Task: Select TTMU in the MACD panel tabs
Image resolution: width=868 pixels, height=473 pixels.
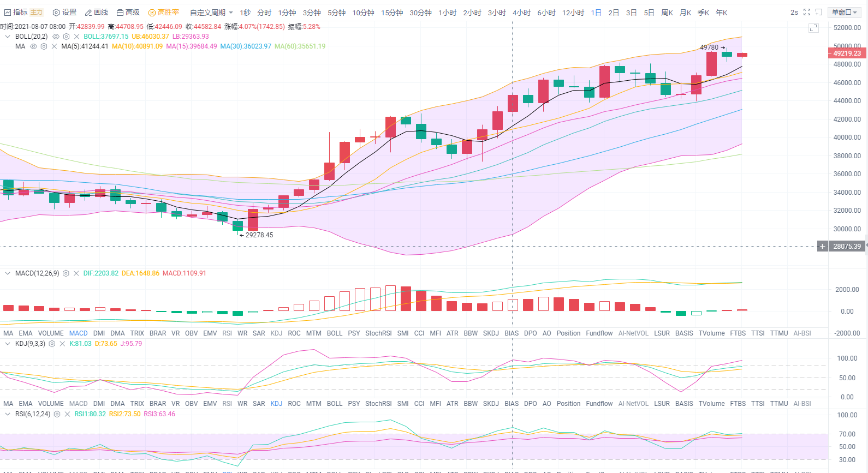Action: [x=779, y=333]
